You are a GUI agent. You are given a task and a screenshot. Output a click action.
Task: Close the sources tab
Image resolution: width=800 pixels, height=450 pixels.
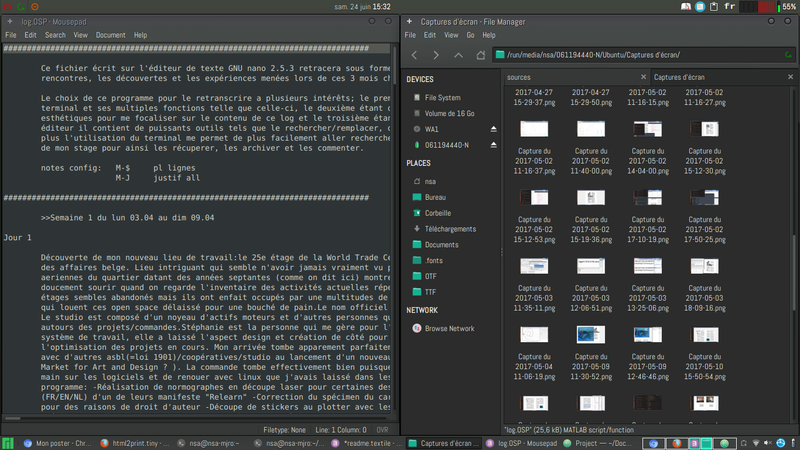[643, 77]
